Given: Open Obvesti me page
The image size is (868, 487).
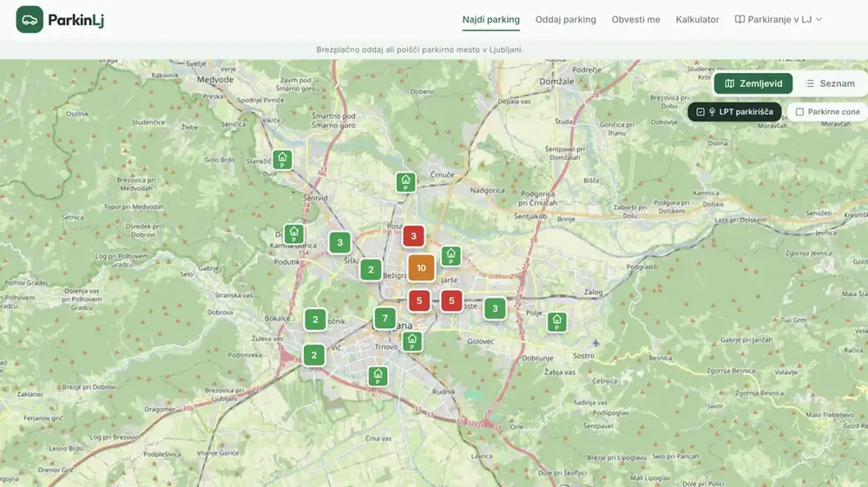Looking at the screenshot, I should (636, 19).
